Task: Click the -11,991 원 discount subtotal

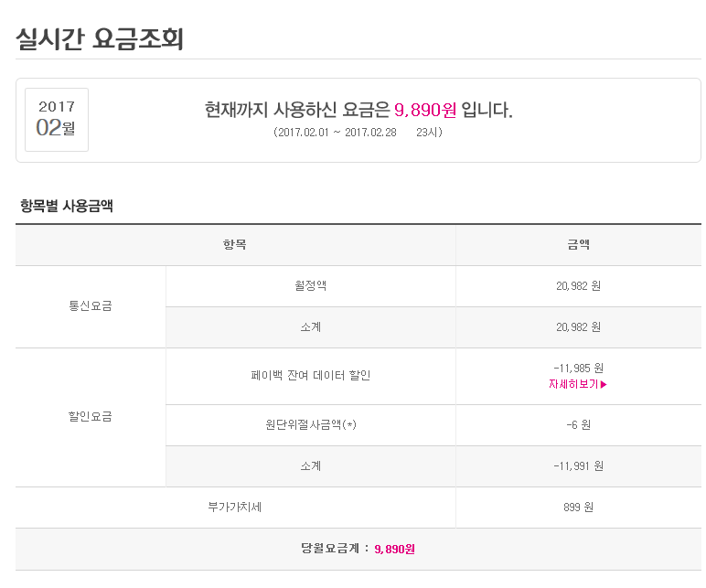Action: click(x=578, y=465)
